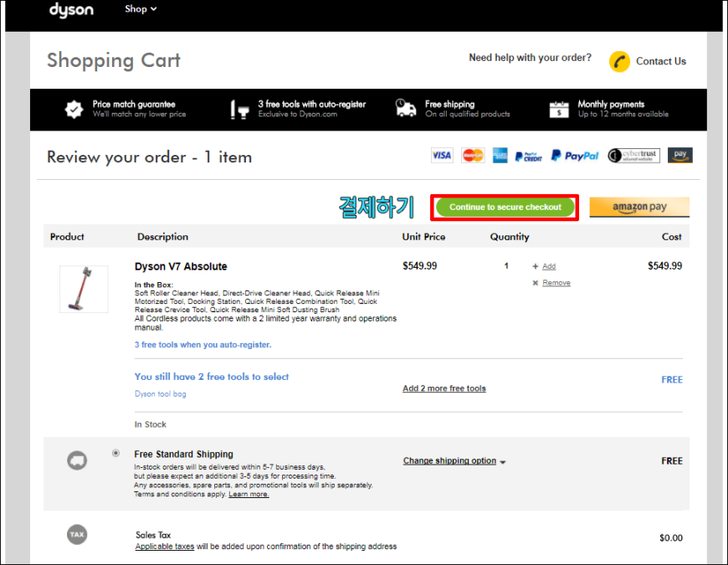Click You still have 2 free tools text

click(211, 377)
